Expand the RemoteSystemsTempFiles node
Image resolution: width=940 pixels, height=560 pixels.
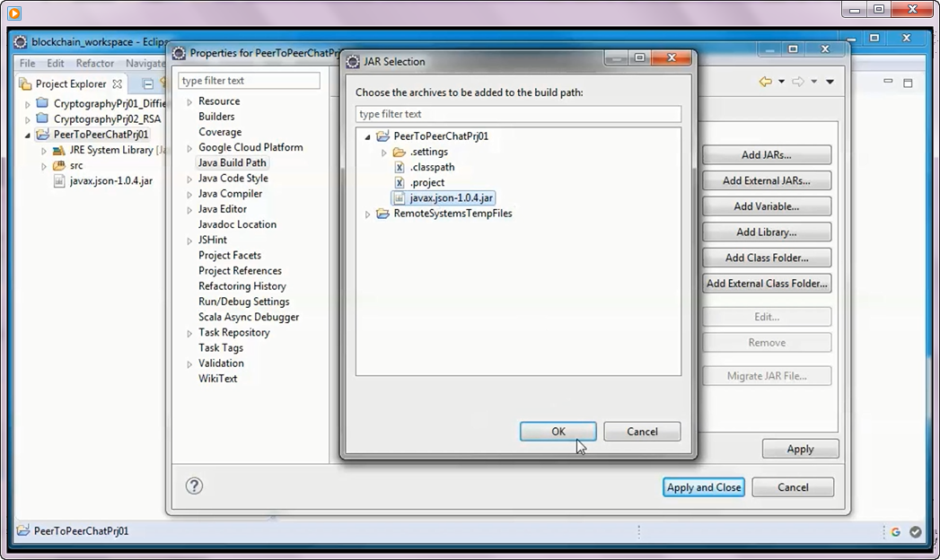tap(366, 214)
